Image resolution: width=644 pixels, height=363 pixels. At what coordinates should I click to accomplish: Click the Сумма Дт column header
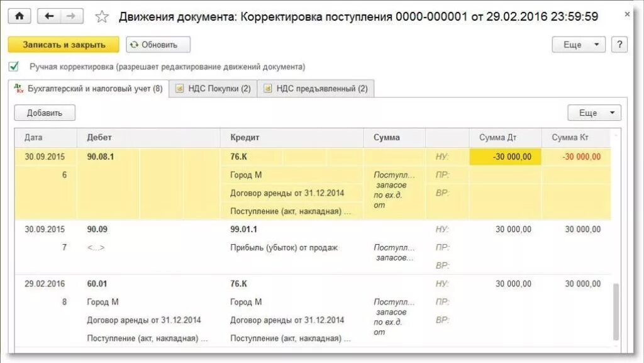click(x=505, y=138)
